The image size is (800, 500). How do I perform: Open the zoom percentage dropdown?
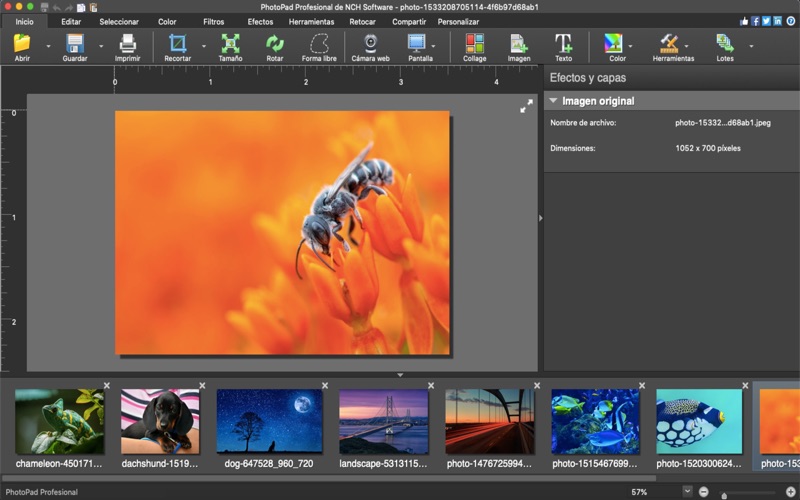click(x=687, y=491)
